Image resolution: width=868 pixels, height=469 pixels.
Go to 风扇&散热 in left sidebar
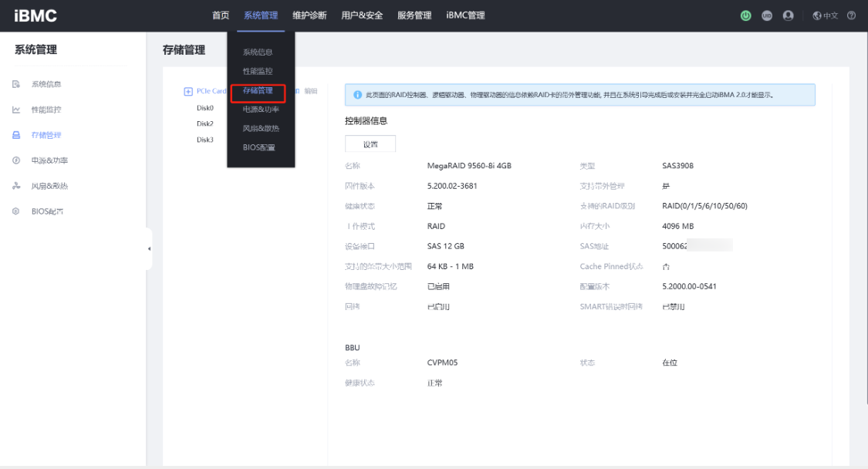50,186
